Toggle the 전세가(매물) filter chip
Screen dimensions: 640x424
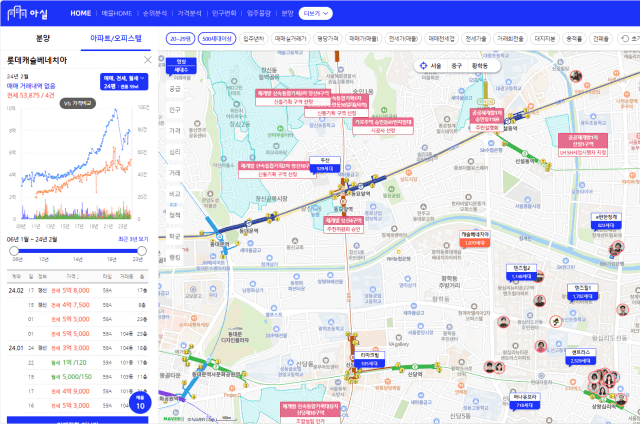click(x=403, y=38)
